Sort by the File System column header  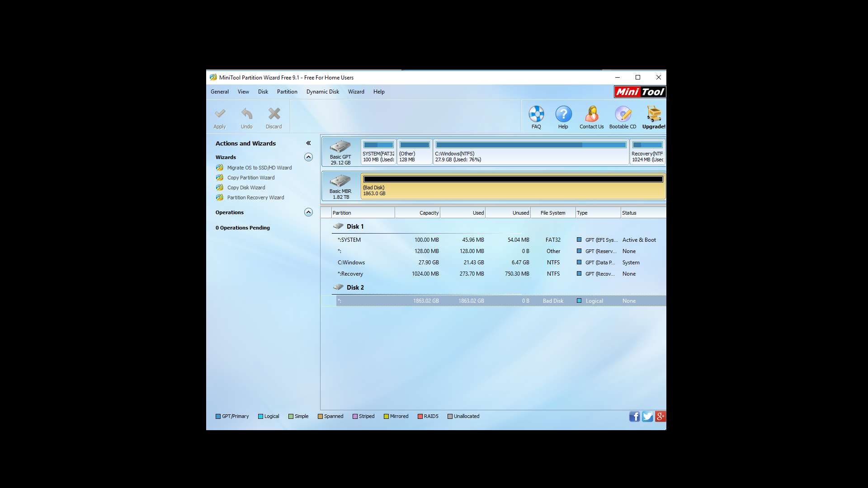point(553,213)
